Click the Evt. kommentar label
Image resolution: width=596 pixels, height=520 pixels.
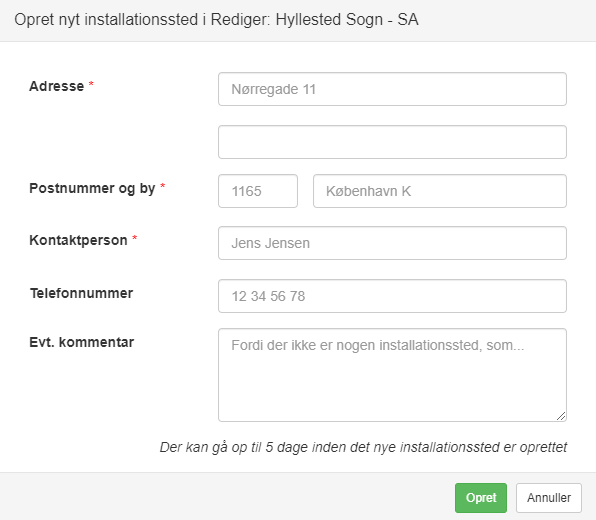(x=82, y=342)
